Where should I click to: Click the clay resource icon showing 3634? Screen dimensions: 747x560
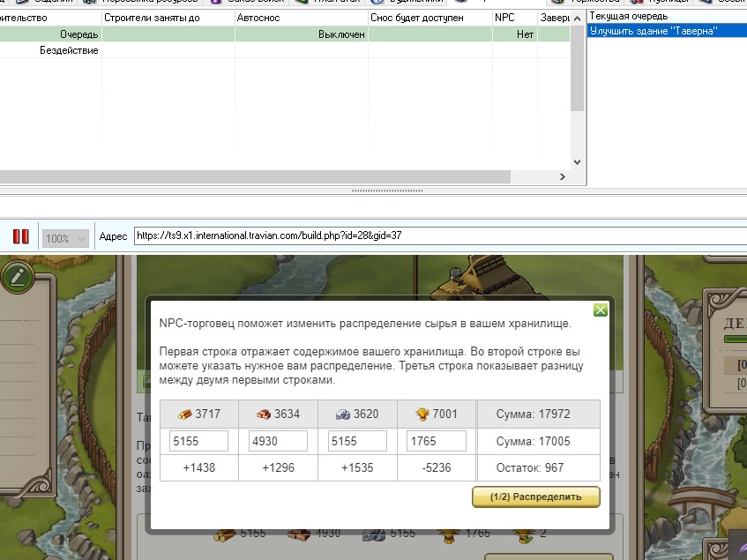click(x=264, y=414)
